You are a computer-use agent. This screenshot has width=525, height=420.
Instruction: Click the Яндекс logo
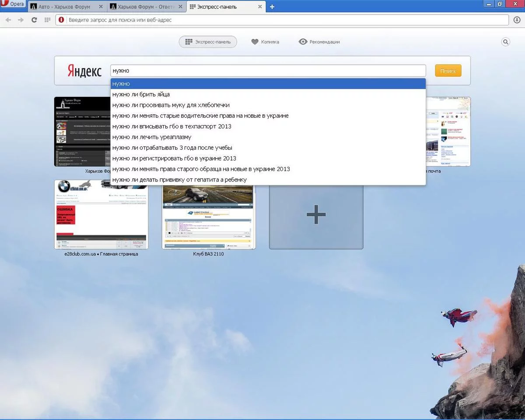84,71
